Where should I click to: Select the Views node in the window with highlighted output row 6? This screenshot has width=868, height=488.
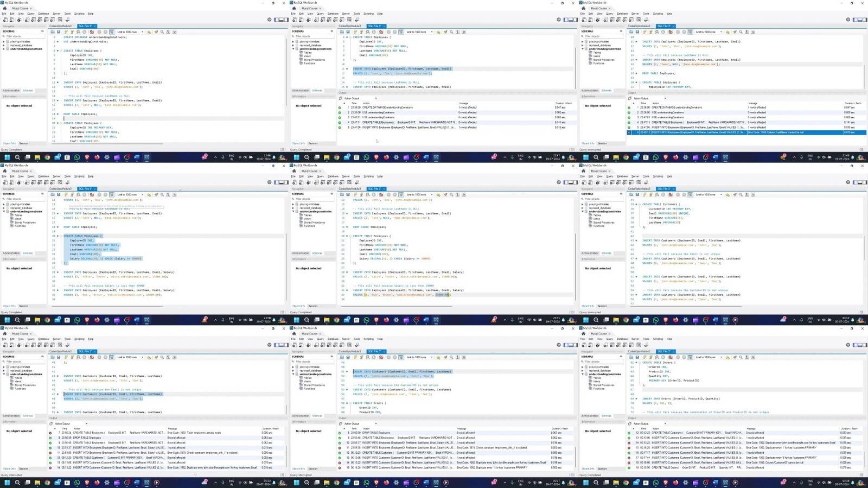[596, 56]
